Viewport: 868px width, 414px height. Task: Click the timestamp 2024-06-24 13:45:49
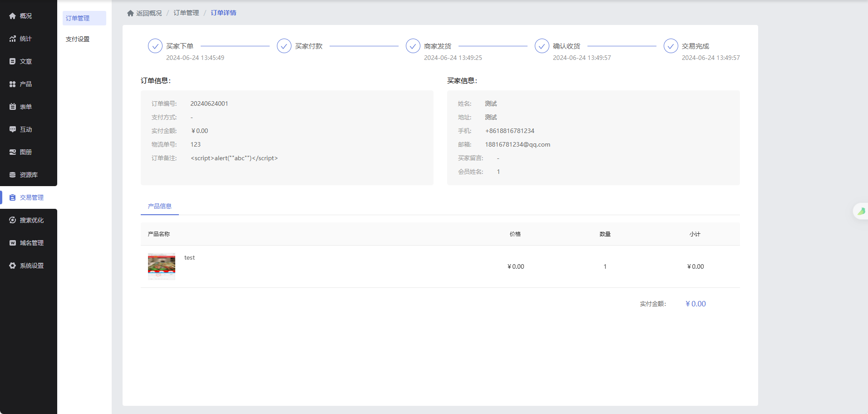coord(195,58)
